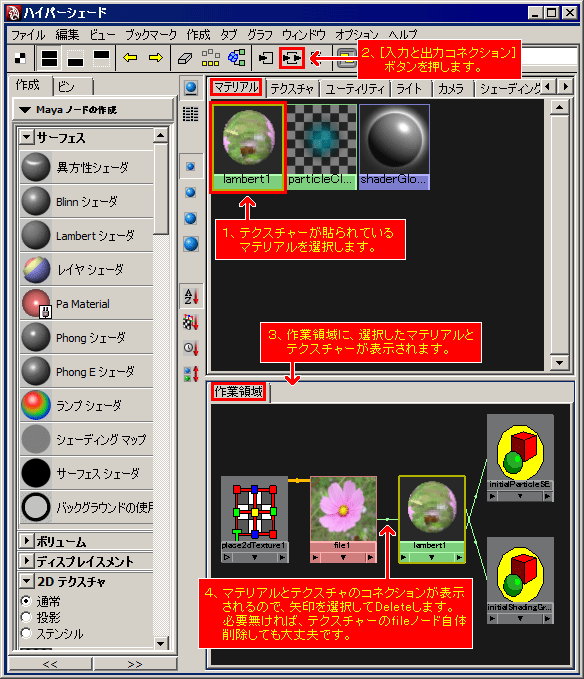Create a Blinn シェーダ node
This screenshot has width=584, height=679.
87,201
